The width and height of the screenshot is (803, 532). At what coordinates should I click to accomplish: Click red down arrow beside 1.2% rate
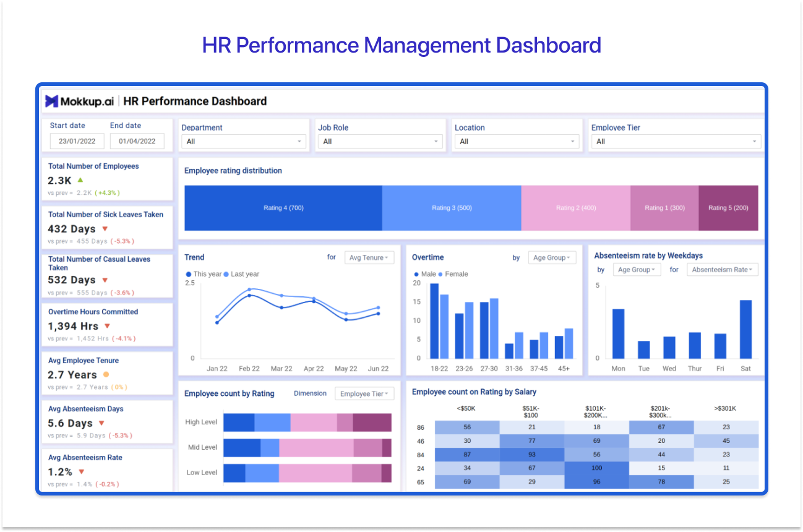tap(81, 471)
